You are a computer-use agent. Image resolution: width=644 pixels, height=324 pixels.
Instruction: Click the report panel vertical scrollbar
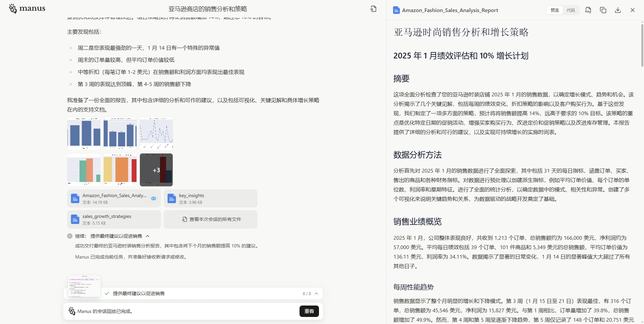click(x=642, y=45)
